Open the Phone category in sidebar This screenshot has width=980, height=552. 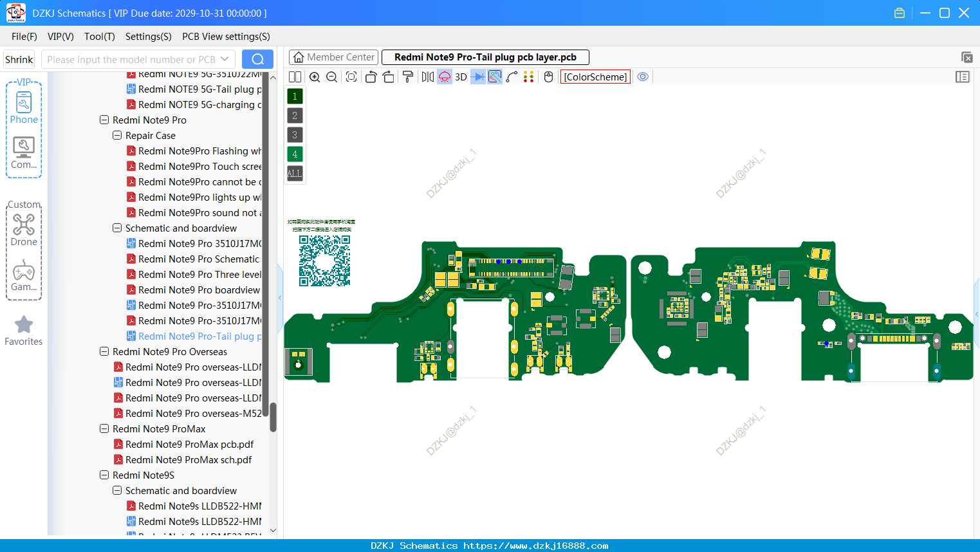[24, 108]
